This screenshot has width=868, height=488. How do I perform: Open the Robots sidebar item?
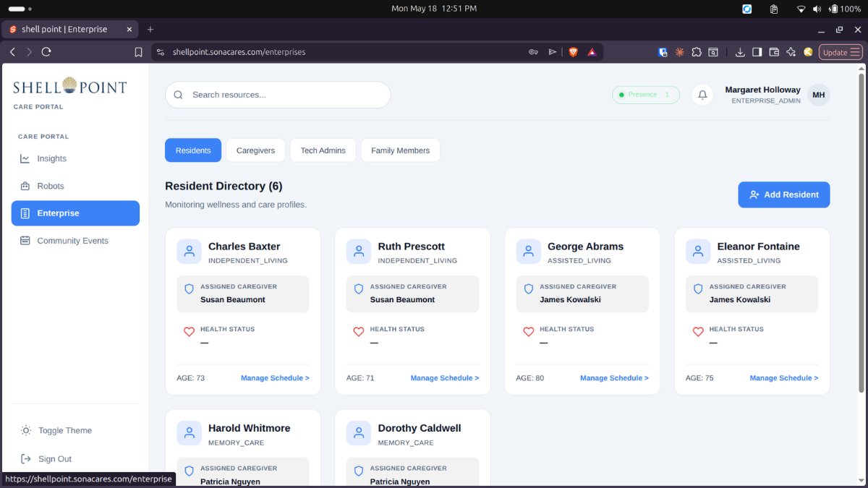[x=75, y=186]
